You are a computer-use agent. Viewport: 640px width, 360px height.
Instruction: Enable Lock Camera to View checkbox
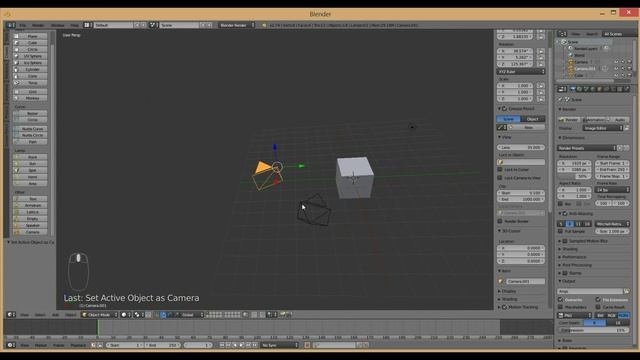click(500, 178)
